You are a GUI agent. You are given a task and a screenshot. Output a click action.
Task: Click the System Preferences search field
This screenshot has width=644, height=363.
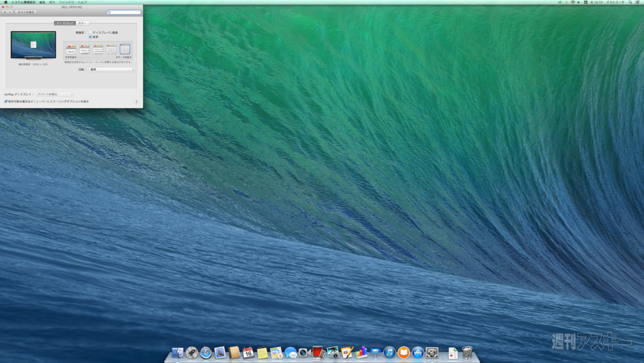(124, 12)
